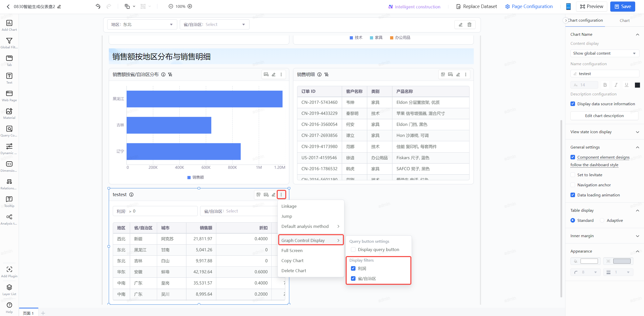Rename dashboard with the title pencil icon

(59, 7)
